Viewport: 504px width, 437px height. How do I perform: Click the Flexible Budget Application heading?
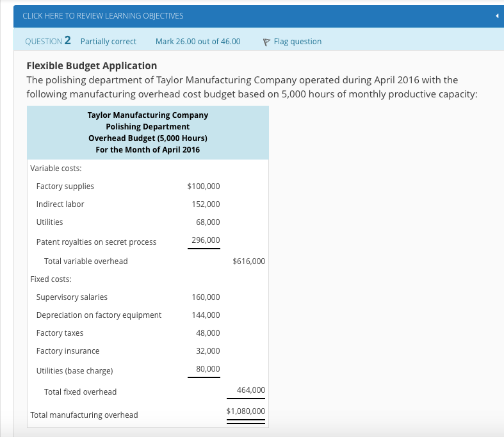pos(92,65)
